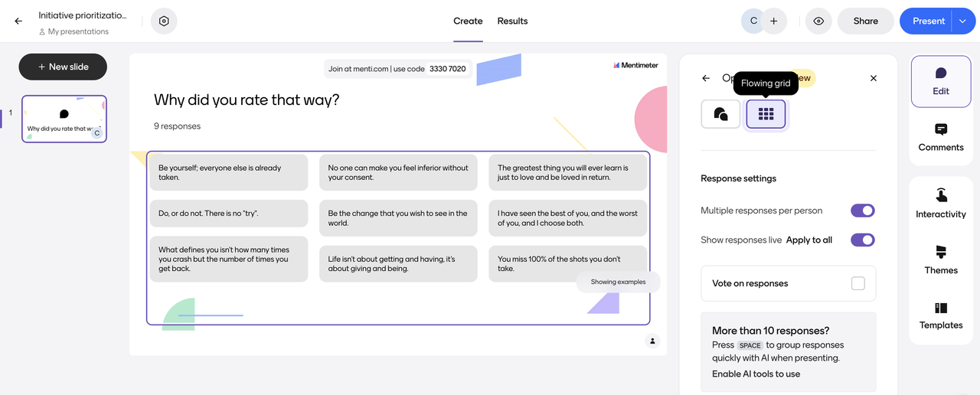Expand the Present button dropdown arrow
Viewport: 980px width, 395px height.
click(x=962, y=21)
